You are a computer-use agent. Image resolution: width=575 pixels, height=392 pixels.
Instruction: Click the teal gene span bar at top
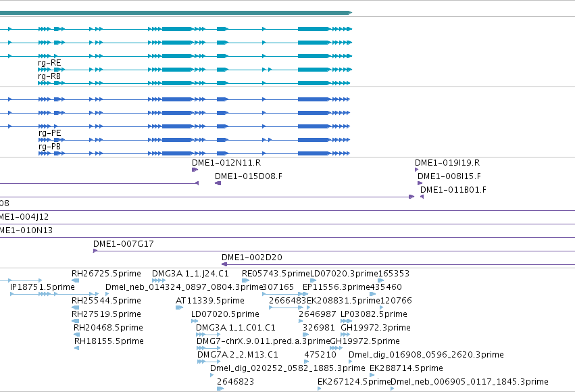[176, 13]
